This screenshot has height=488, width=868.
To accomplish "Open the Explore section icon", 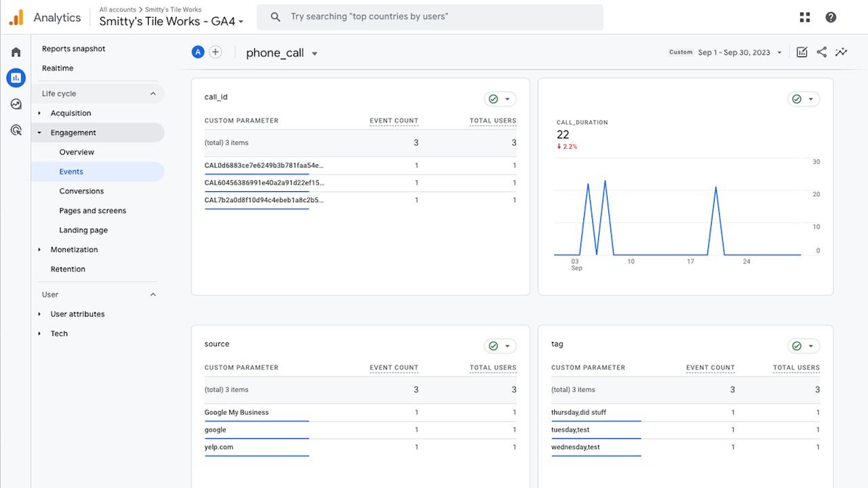I will tap(16, 104).
